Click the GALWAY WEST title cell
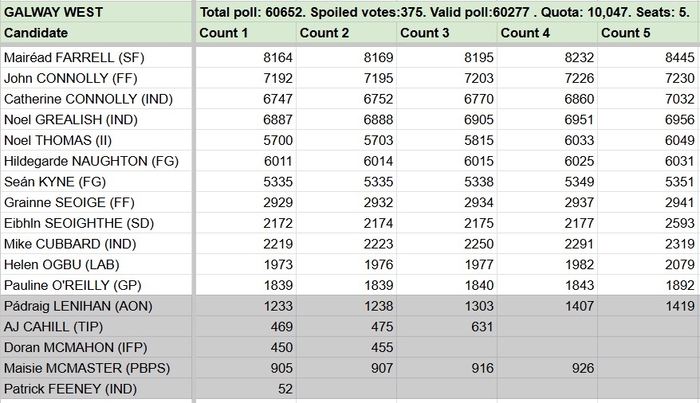700x403 pixels. pos(97,12)
